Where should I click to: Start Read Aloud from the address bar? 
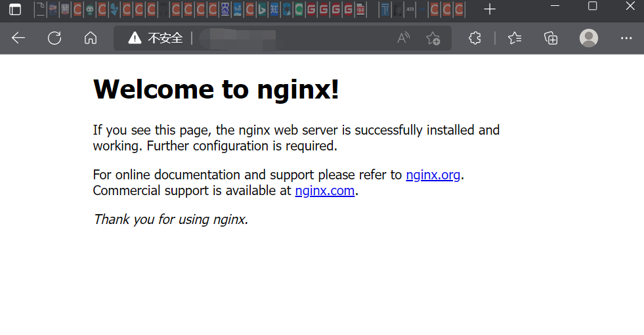(403, 38)
